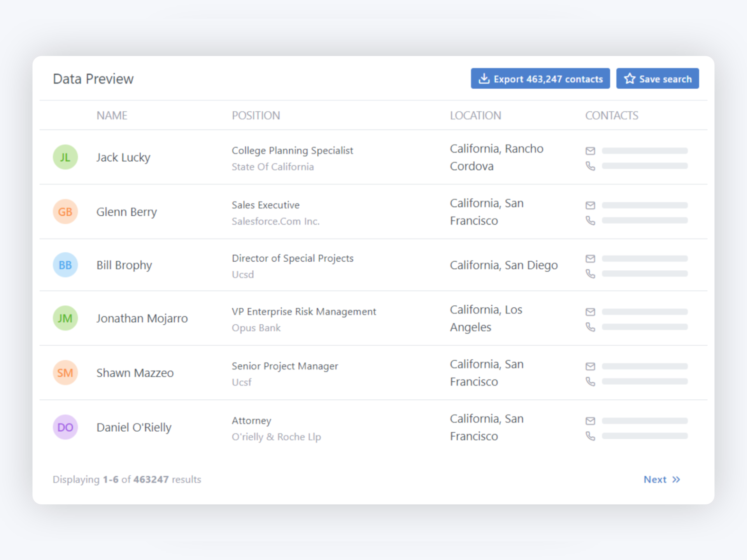Screen dimensions: 747x560
Task: Select Salesforce.Com Inc. company text
Action: [x=275, y=221]
